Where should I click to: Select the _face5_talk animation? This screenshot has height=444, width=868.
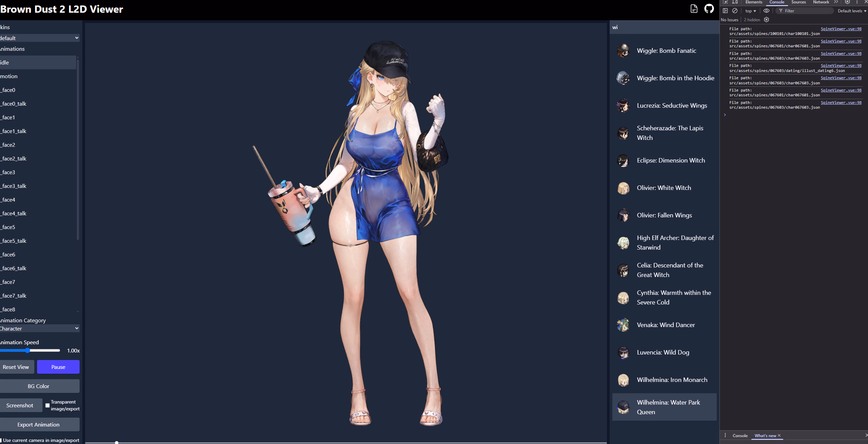click(x=38, y=241)
